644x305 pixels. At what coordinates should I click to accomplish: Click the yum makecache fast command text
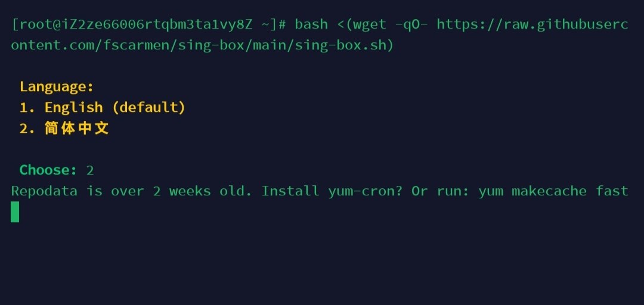553,191
